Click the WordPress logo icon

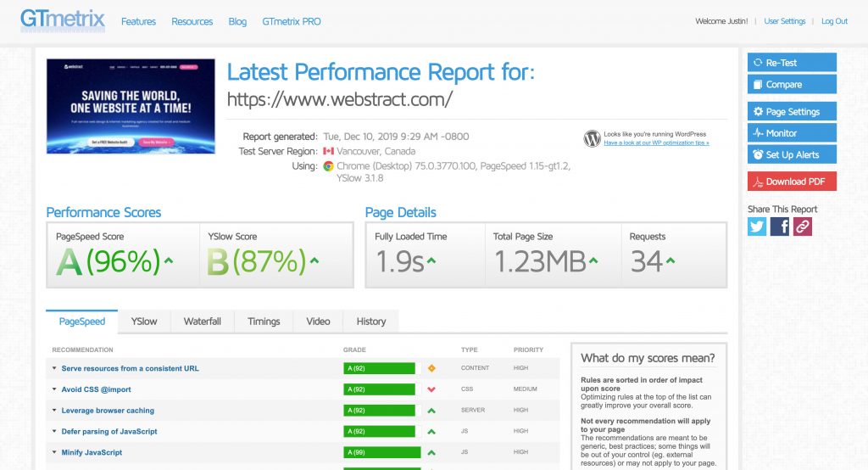click(x=592, y=138)
